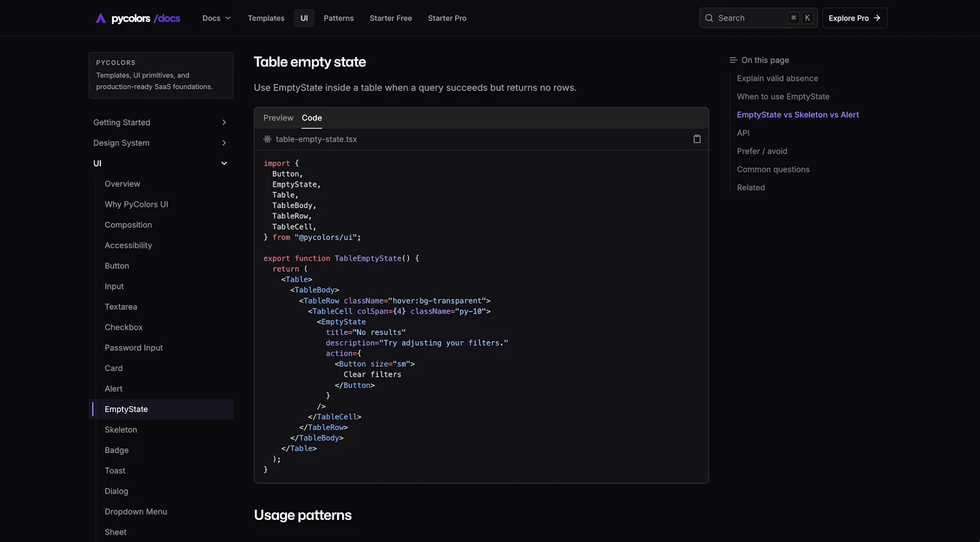
Task: Click the PYCOLORS sidebar card title
Action: (x=116, y=62)
